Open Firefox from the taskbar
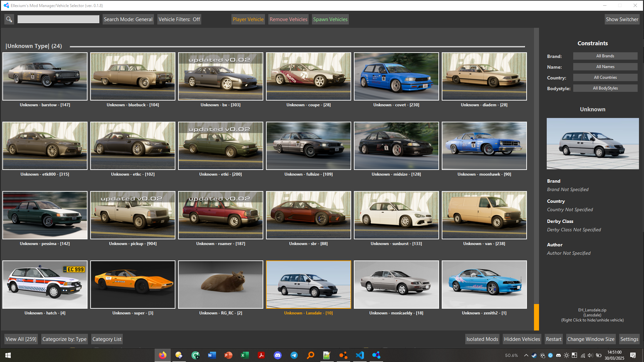Screen dimensions: 644x362 click(x=163, y=355)
